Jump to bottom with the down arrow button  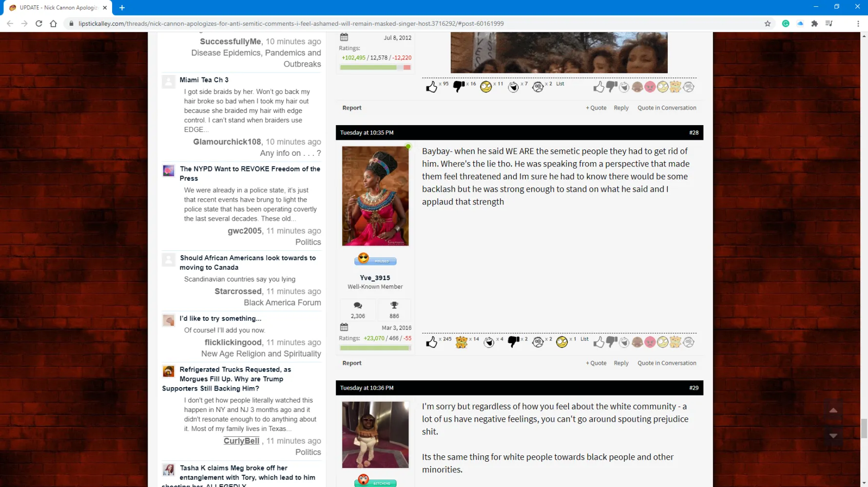click(833, 435)
